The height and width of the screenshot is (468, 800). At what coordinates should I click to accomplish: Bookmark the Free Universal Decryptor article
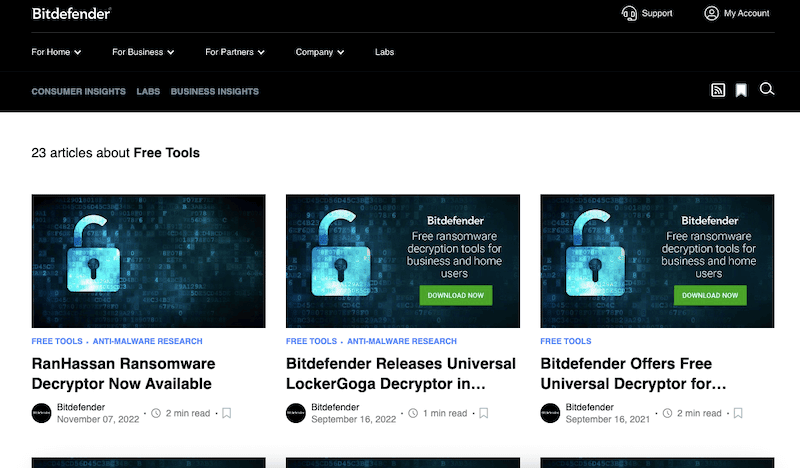click(x=738, y=413)
